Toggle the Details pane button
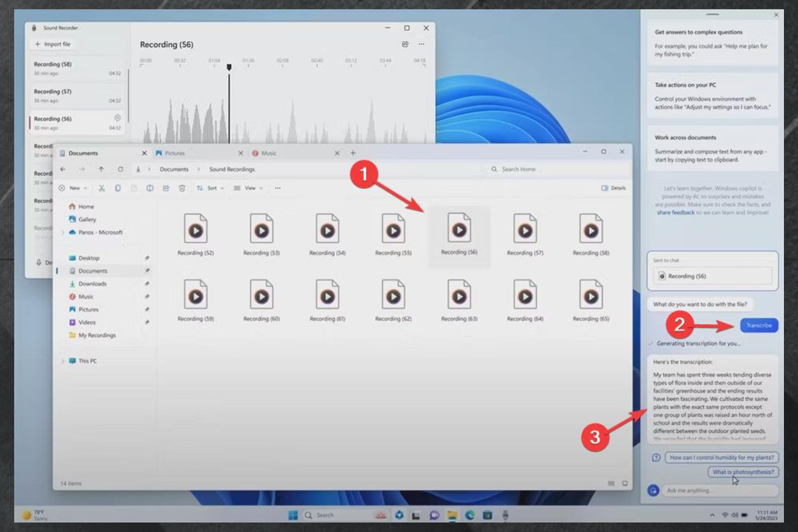 click(x=613, y=188)
